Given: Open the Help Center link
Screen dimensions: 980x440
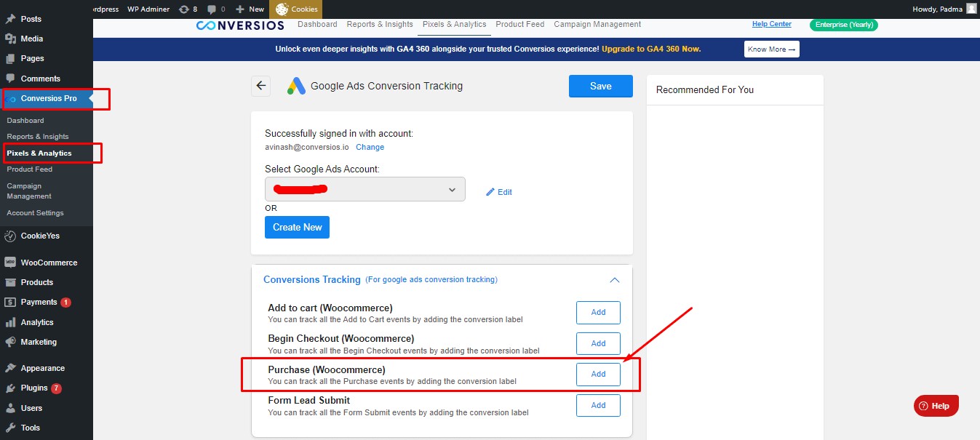Looking at the screenshot, I should pyautogui.click(x=772, y=24).
